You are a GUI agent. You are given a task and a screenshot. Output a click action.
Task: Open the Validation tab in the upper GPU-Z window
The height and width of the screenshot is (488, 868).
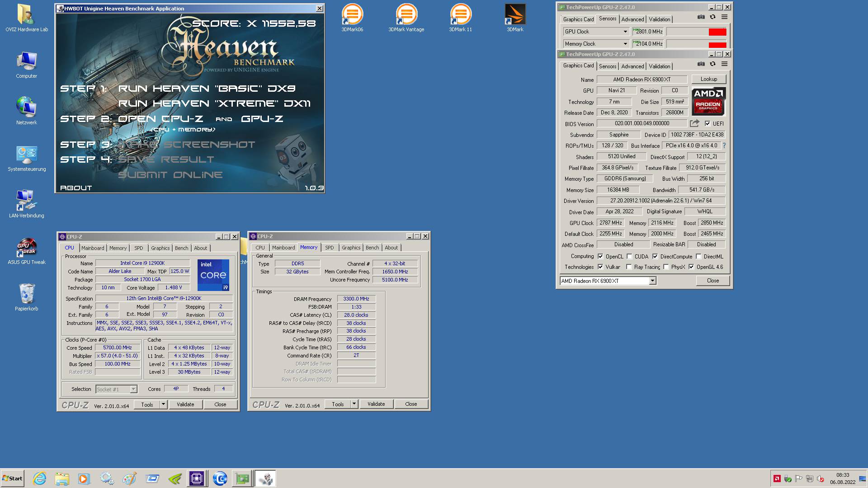[x=660, y=19]
